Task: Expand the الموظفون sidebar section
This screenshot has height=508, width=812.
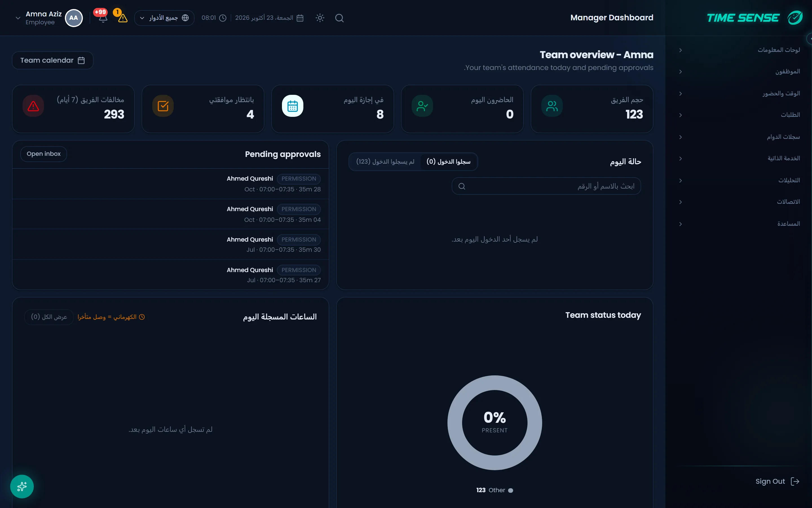Action: click(x=740, y=72)
